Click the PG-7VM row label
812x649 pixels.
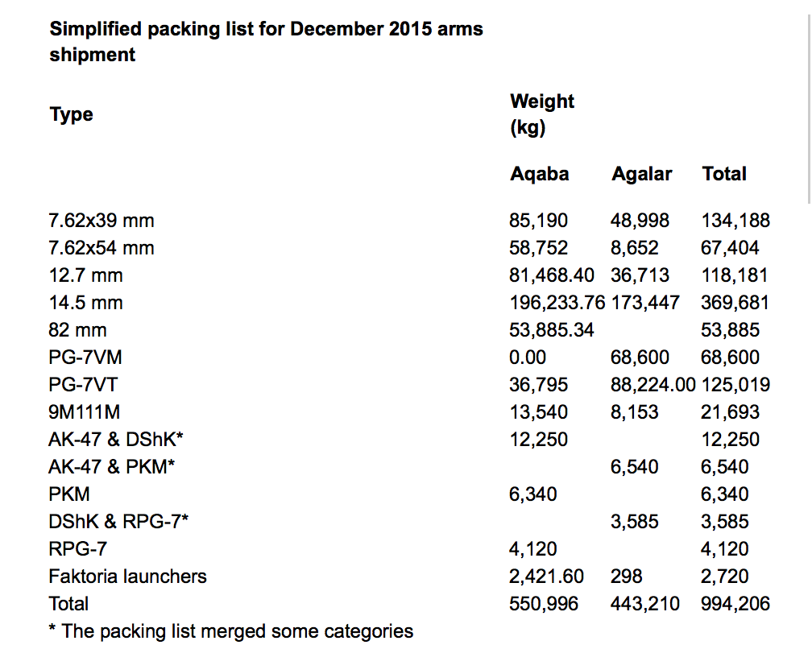tap(88, 358)
